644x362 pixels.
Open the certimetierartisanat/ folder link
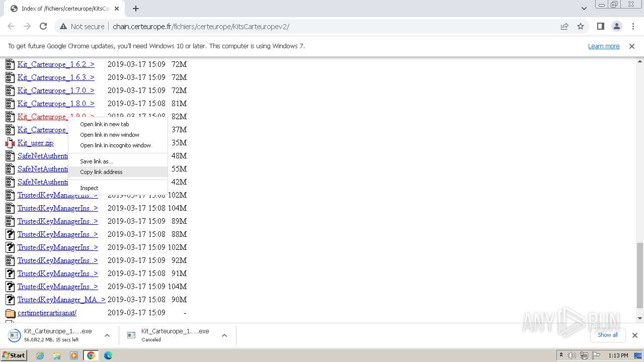tap(47, 313)
